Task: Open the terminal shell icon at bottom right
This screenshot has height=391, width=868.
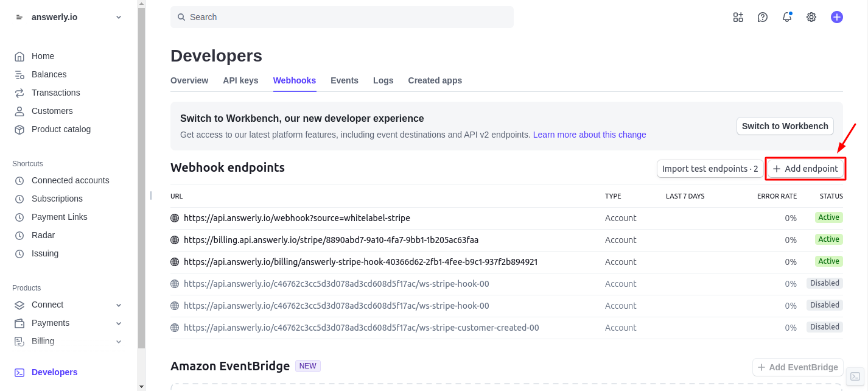Action: click(855, 376)
